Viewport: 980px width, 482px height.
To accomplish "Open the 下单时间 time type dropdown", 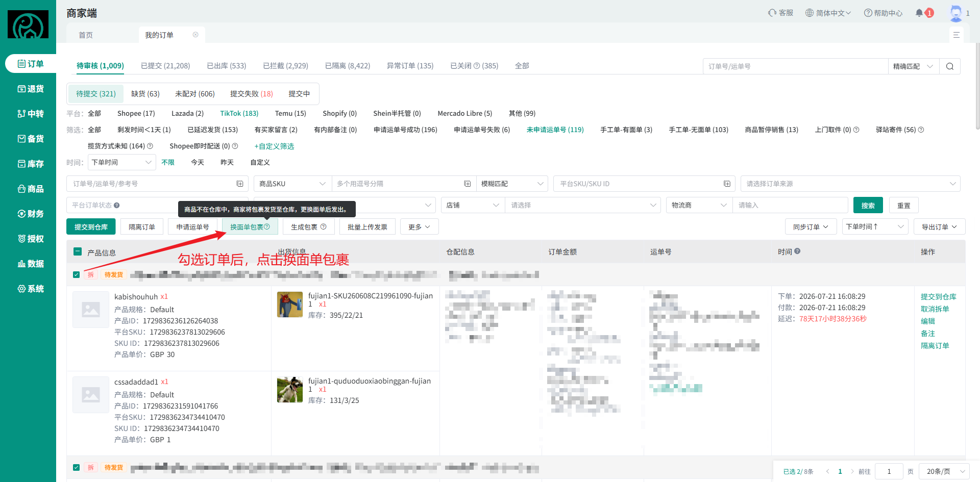I will coord(122,162).
